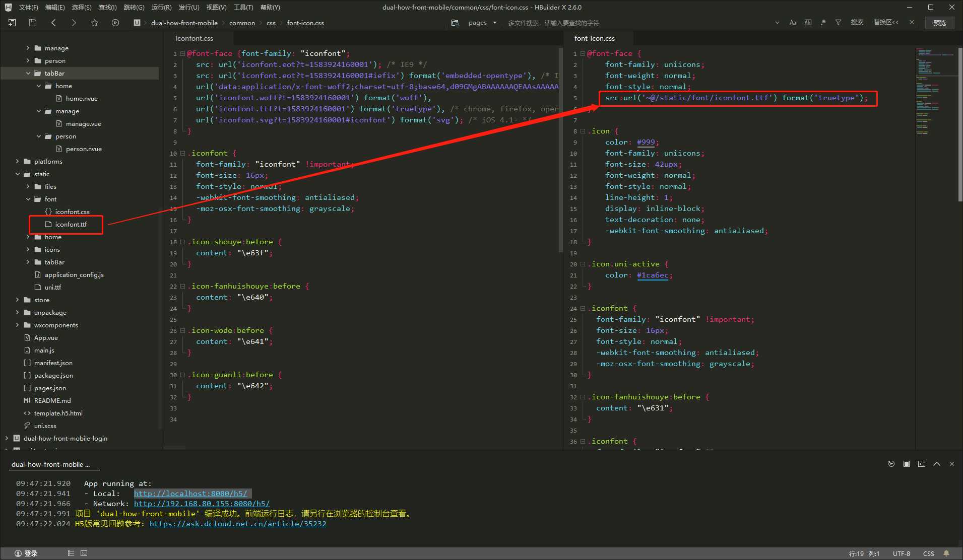This screenshot has height=560, width=963.
Task: Click the code minimap on the right
Action: tap(936, 91)
